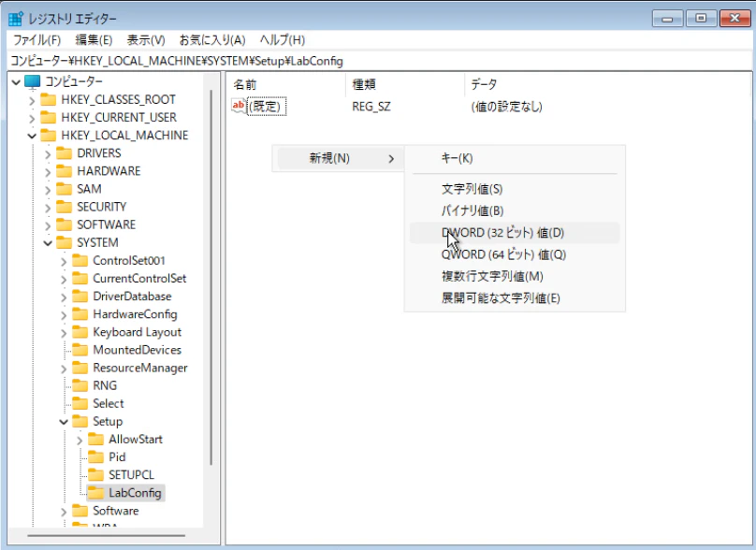Expand the bottom Software key chevron
This screenshot has width=756, height=550.
tap(64, 512)
